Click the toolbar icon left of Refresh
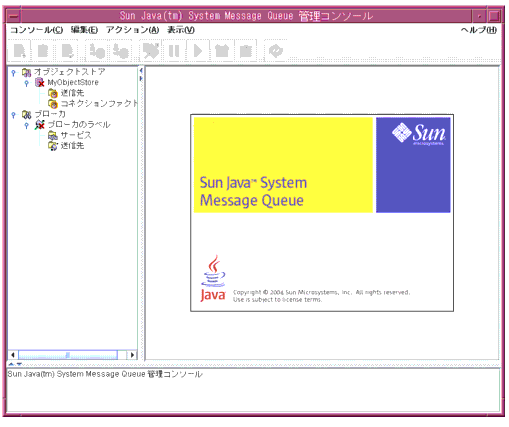Screen dimensions: 509x427 pos(246,51)
